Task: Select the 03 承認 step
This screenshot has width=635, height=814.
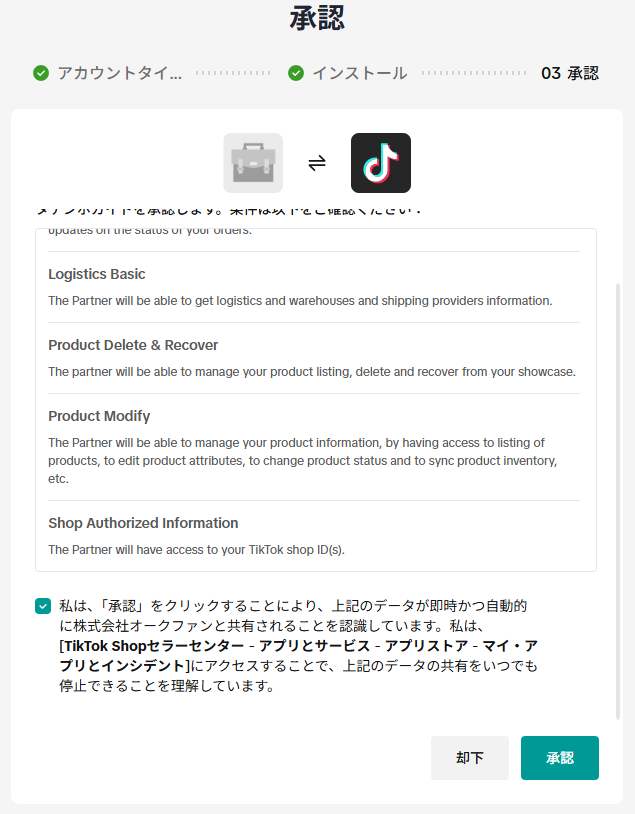Action: pos(569,73)
